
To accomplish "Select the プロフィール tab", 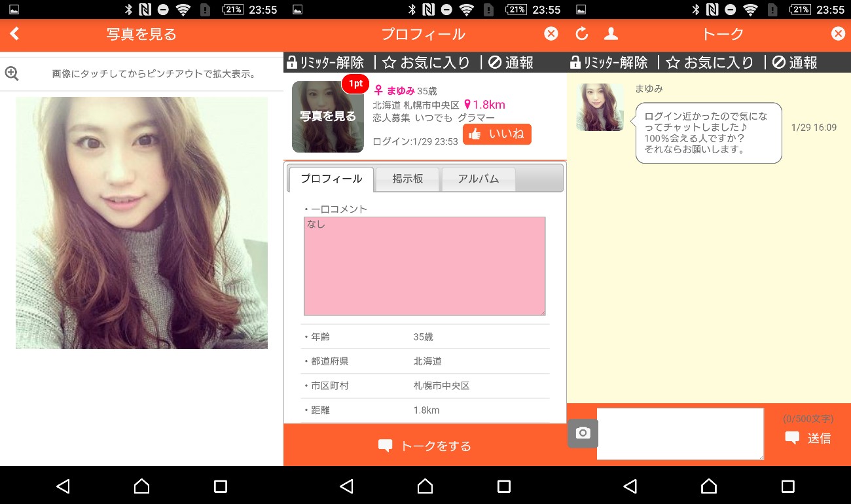I will pyautogui.click(x=331, y=179).
